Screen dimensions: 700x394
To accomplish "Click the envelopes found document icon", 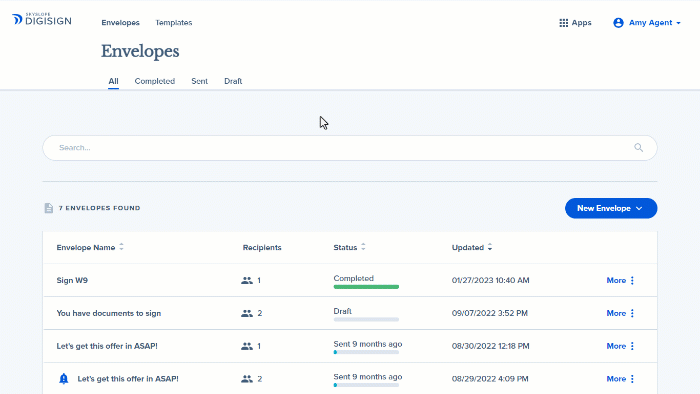I will pos(49,208).
